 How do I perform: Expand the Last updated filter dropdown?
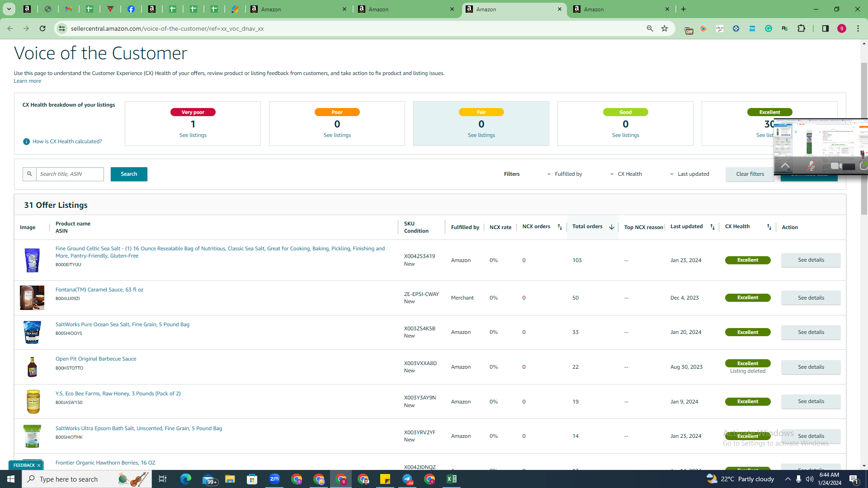coord(689,174)
